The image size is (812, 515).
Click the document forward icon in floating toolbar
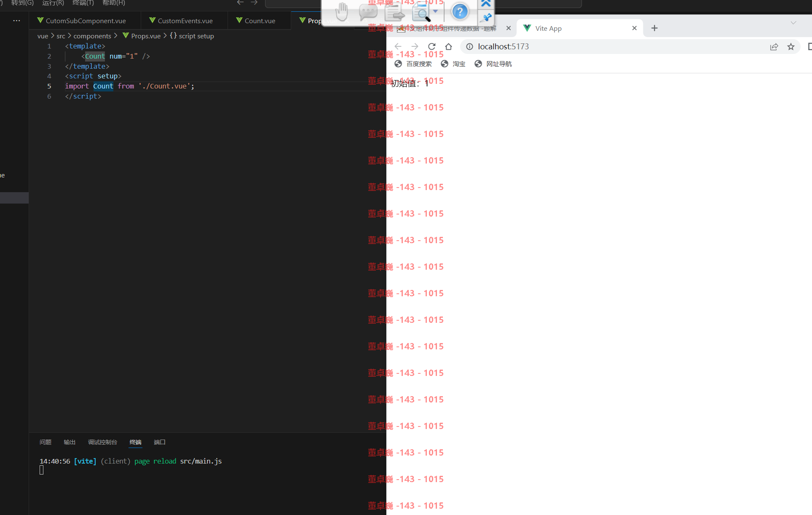tap(394, 12)
